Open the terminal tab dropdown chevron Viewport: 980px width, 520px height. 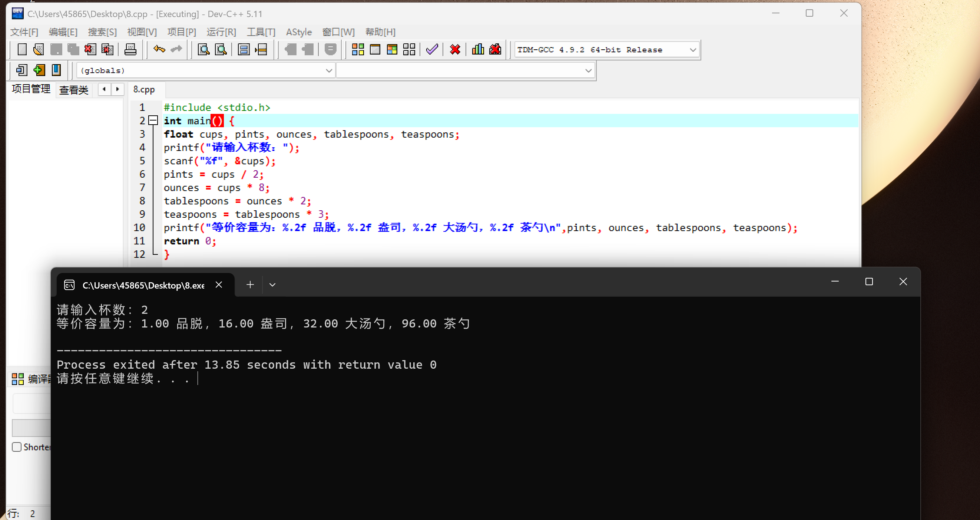pyautogui.click(x=272, y=285)
